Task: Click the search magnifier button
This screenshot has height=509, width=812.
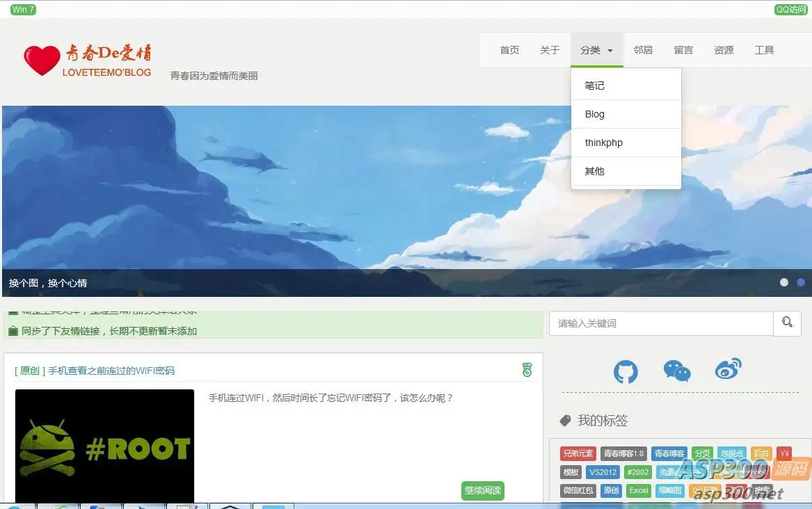Action: (787, 323)
